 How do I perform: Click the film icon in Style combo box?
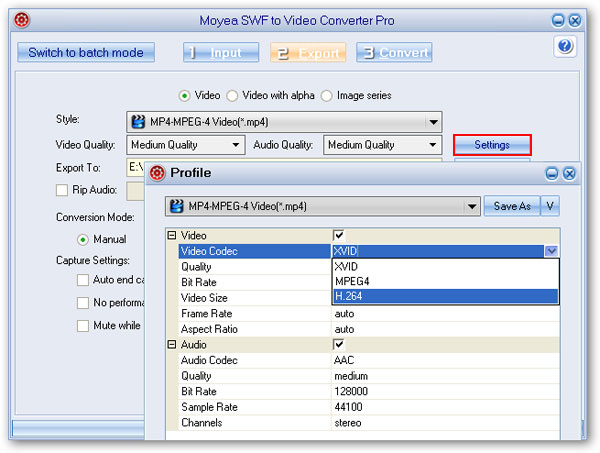[138, 122]
